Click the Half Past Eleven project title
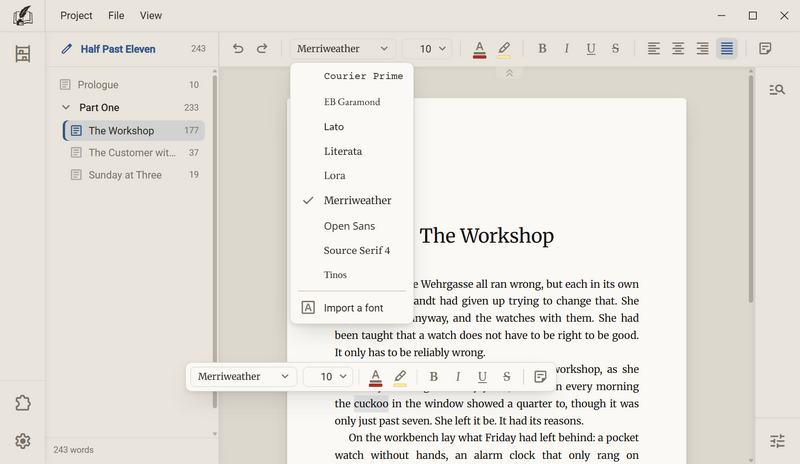This screenshot has width=800, height=464. [118, 49]
